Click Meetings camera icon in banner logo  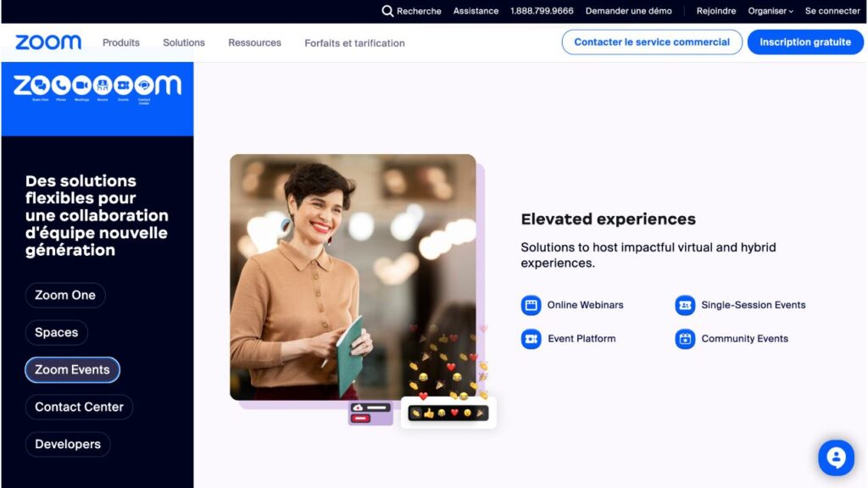[x=81, y=86]
